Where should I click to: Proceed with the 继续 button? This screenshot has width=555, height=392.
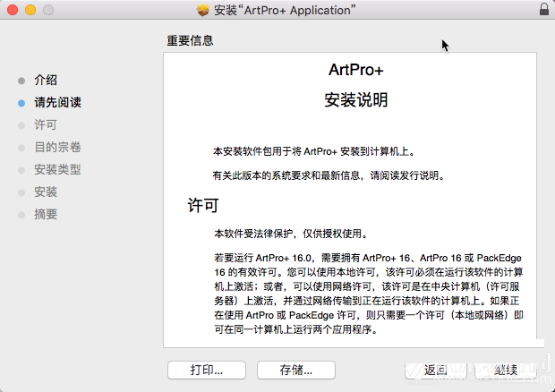tap(506, 370)
